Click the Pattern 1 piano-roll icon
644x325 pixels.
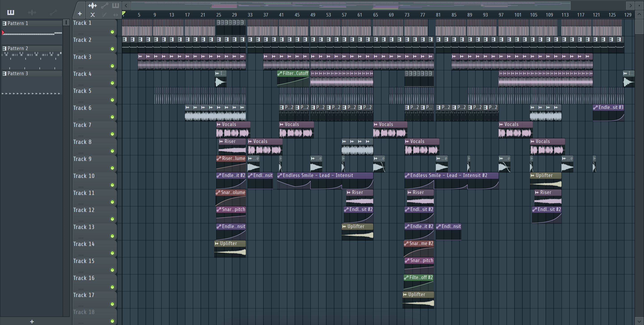pos(4,24)
